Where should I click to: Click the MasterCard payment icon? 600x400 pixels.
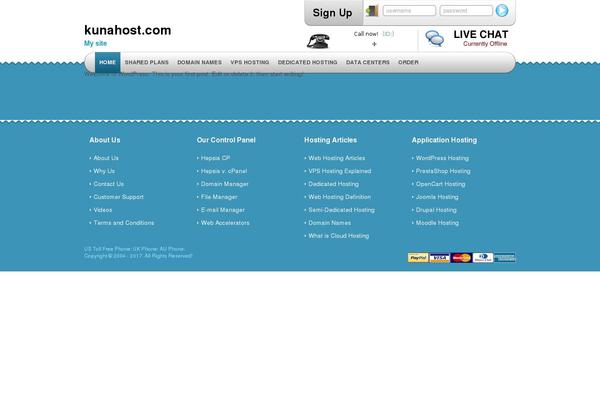click(x=461, y=258)
